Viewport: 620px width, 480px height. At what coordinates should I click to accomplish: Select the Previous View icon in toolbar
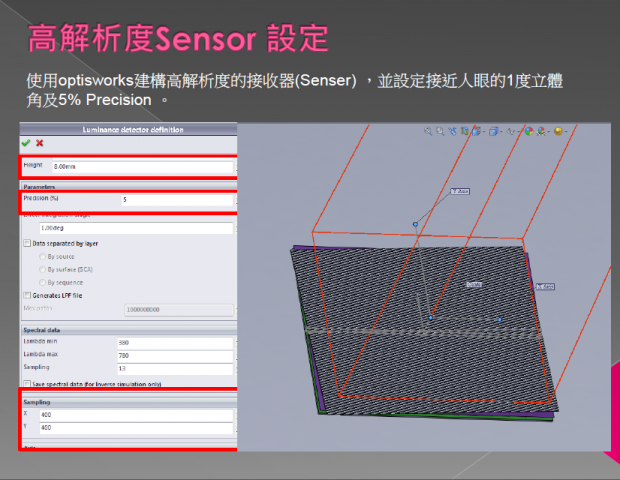coord(453,130)
